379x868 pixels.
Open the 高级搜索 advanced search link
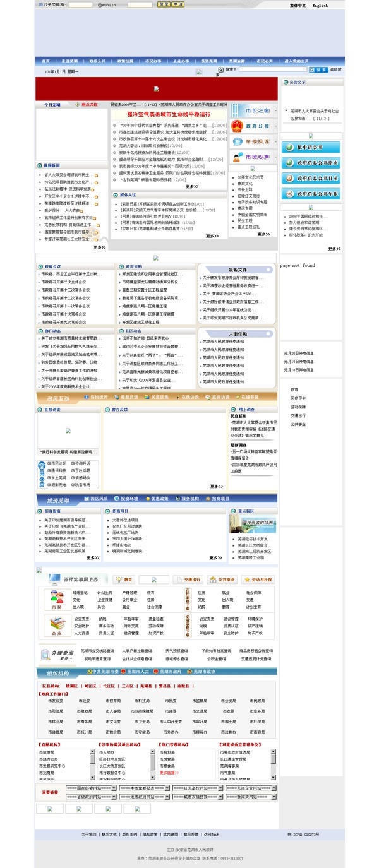[x=335, y=69]
